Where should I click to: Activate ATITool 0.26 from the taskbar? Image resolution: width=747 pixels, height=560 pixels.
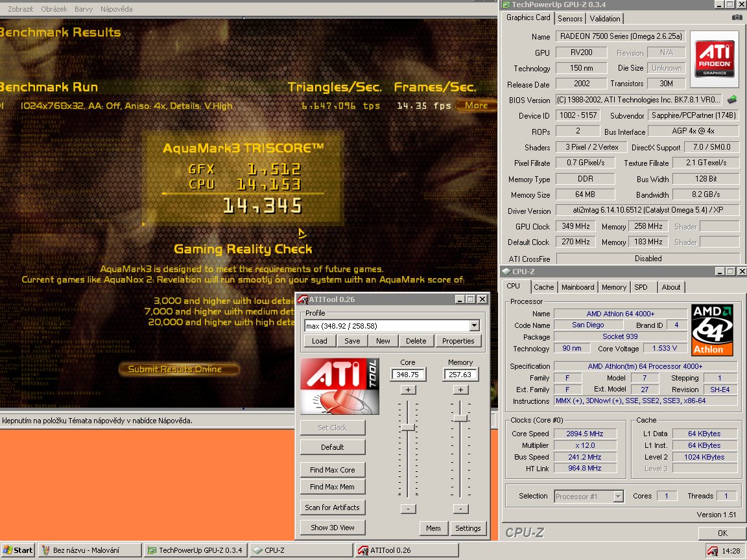coord(407,550)
